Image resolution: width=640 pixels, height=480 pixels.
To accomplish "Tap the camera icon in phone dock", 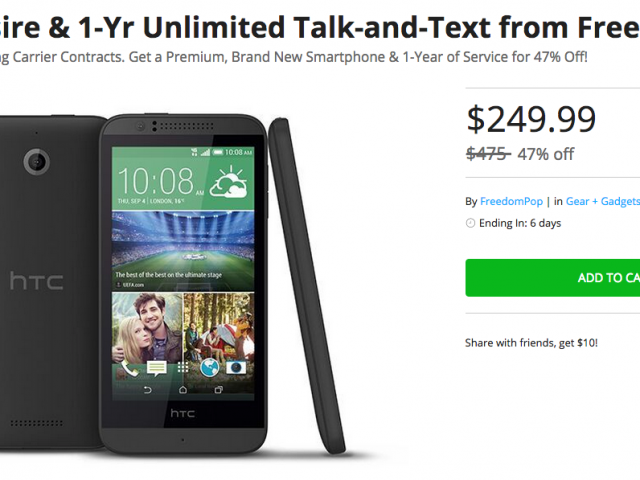I will pyautogui.click(x=236, y=367).
